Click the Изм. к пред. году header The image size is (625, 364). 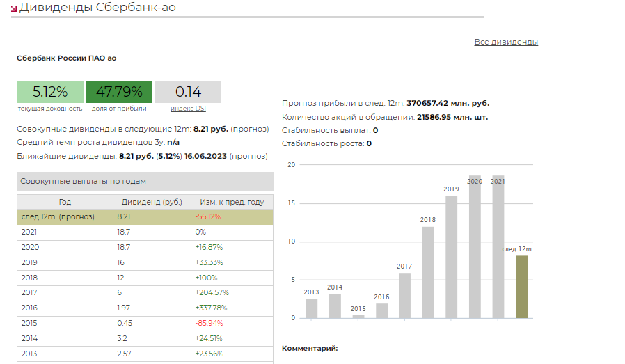[232, 202]
